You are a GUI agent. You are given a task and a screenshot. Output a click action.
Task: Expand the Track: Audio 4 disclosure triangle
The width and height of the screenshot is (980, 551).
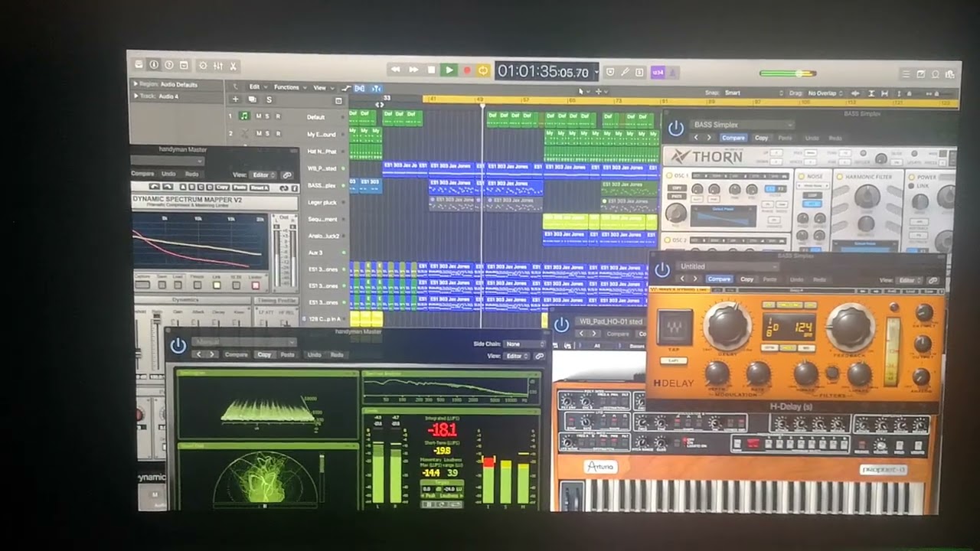[136, 96]
